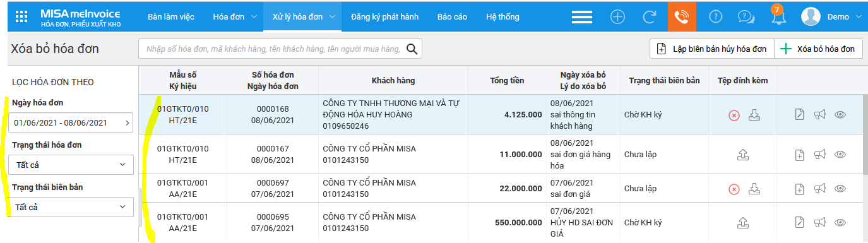Click the chat feedback bubble icon
The image size is (868, 243).
[x=746, y=17]
